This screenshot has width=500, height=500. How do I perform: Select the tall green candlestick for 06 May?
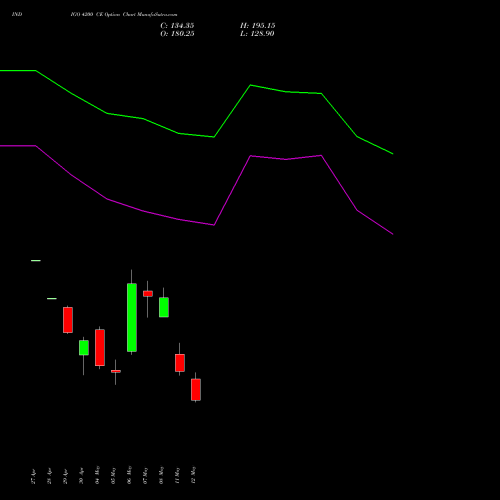tap(132, 317)
